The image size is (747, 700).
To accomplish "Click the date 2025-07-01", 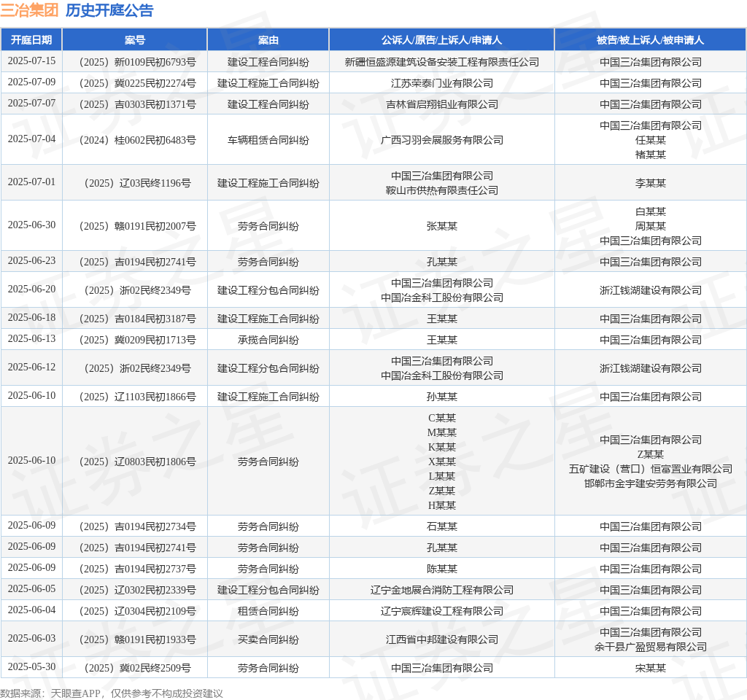I will (31, 182).
